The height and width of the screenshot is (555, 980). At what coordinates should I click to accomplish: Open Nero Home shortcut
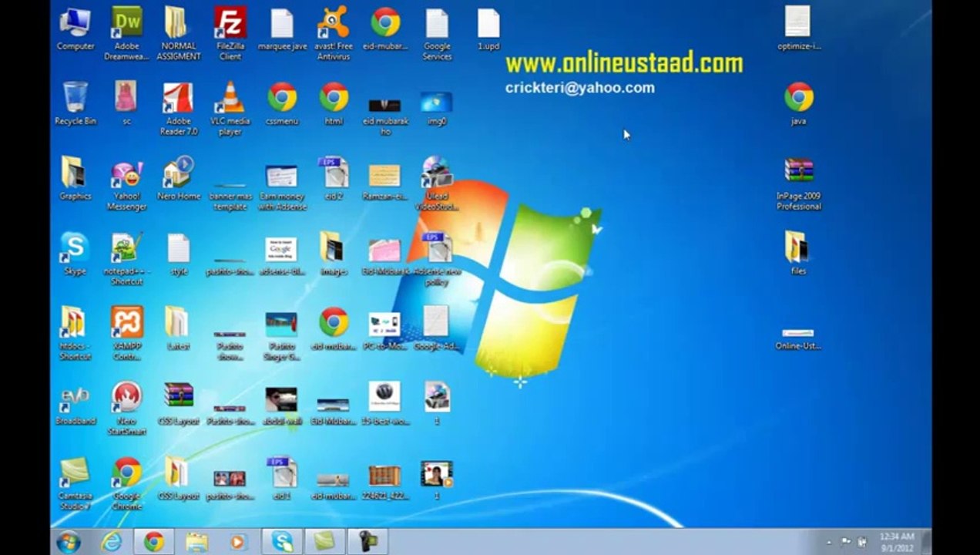pyautogui.click(x=179, y=178)
